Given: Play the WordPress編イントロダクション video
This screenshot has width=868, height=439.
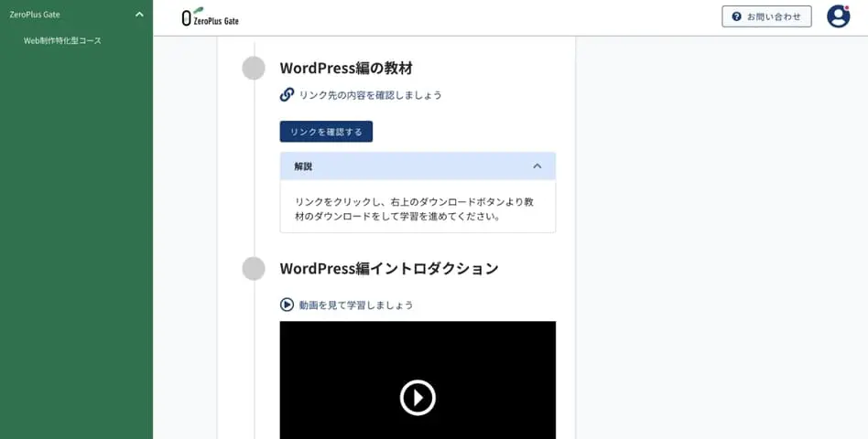Looking at the screenshot, I should point(418,397).
